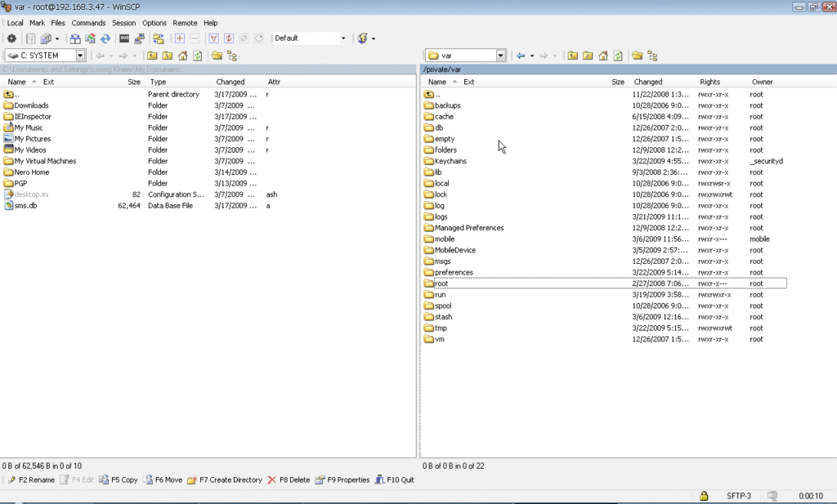The width and height of the screenshot is (837, 504).
Task: Click the F5 Copy button
Action: [119, 480]
